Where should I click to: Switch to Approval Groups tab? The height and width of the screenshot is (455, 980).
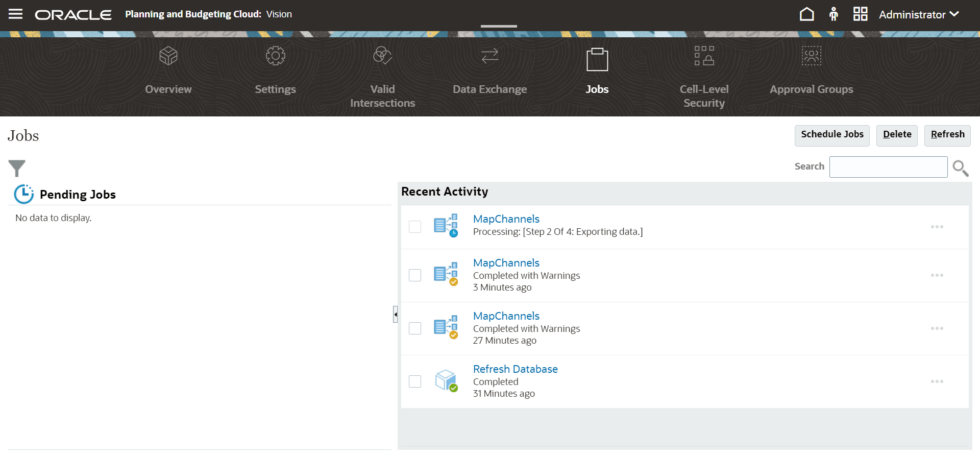(811, 89)
